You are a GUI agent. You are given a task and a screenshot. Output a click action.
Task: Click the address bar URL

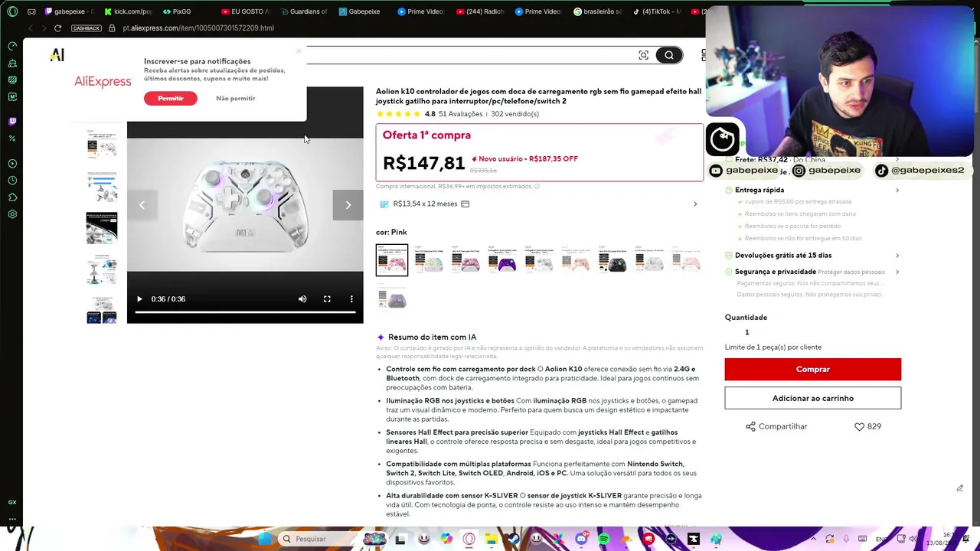pyautogui.click(x=198, y=28)
